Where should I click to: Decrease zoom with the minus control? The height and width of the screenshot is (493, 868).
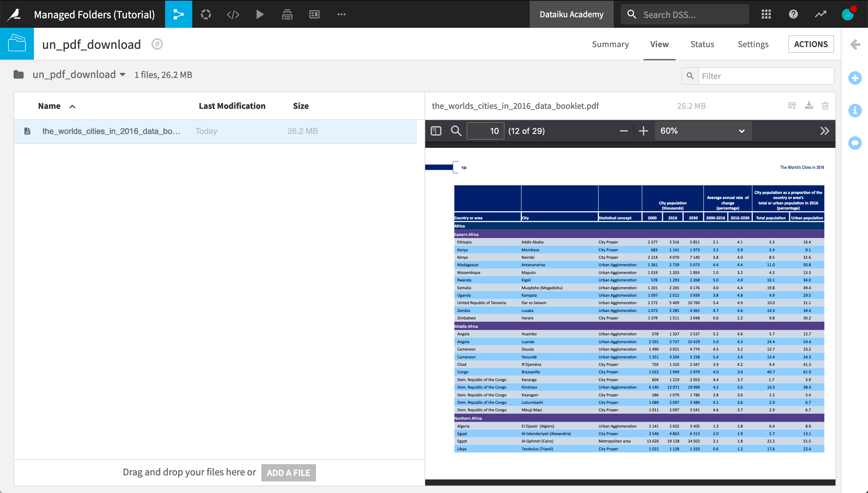point(623,131)
